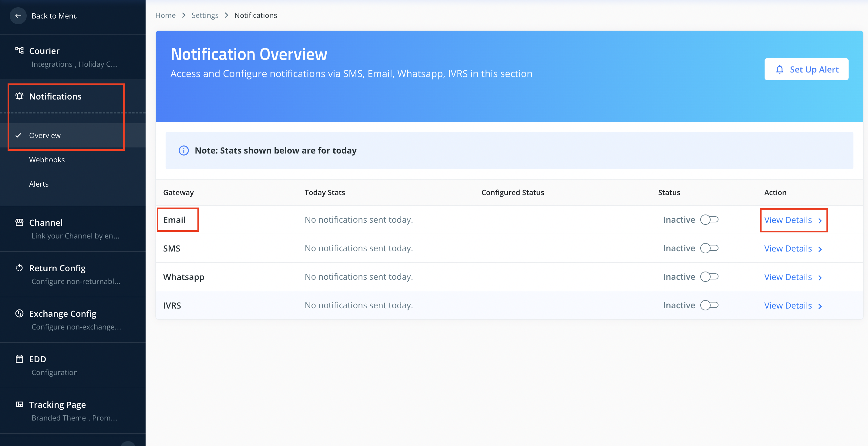Click the Notifications bell icon in the sidebar
The width and height of the screenshot is (868, 446).
click(19, 96)
